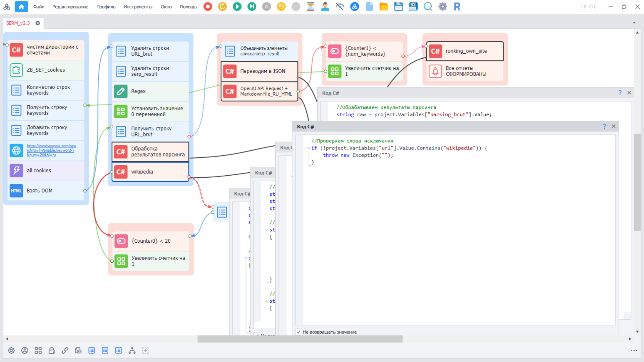This screenshot has width=644, height=362.
Task: Open the profile person icon in toolbar
Action: 325,7
